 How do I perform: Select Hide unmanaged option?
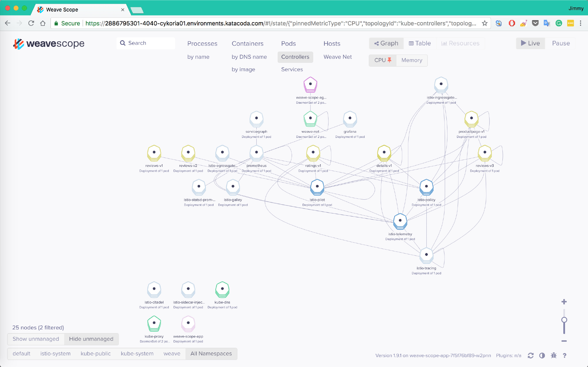(91, 339)
